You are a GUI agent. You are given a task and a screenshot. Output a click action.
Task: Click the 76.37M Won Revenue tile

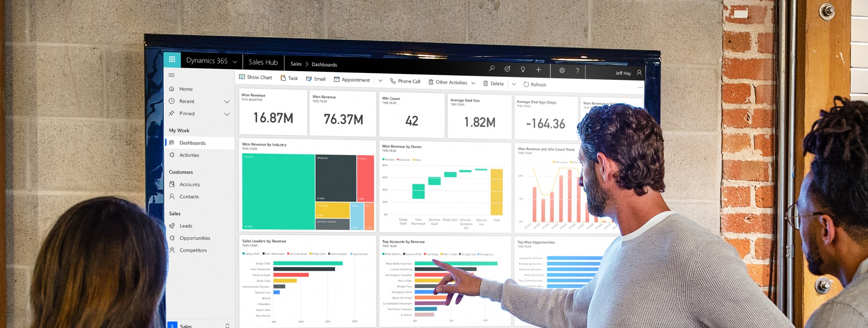[343, 114]
